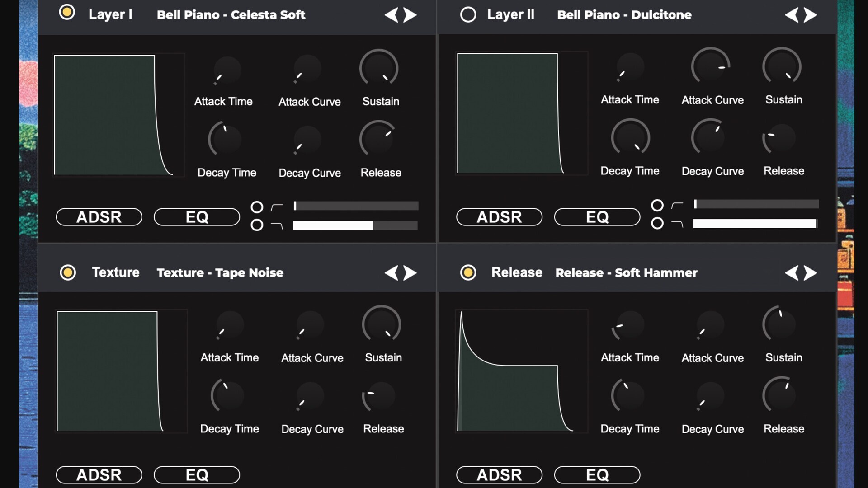Click Layer II Attack Time knob

point(630,67)
